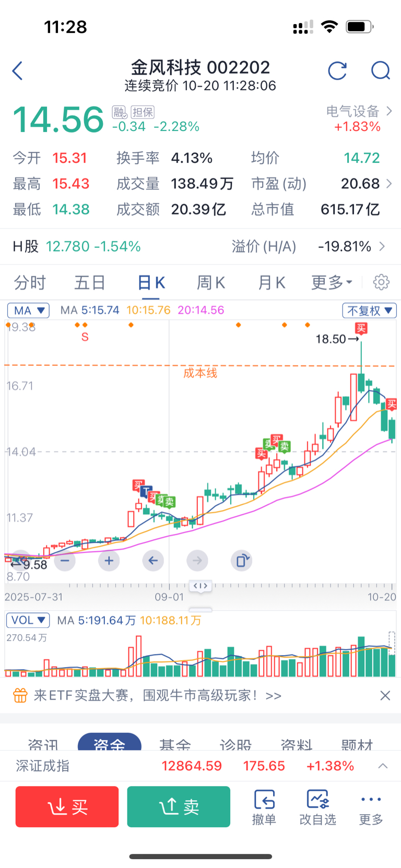
Task: Open chart settings gear icon
Action: click(x=381, y=282)
